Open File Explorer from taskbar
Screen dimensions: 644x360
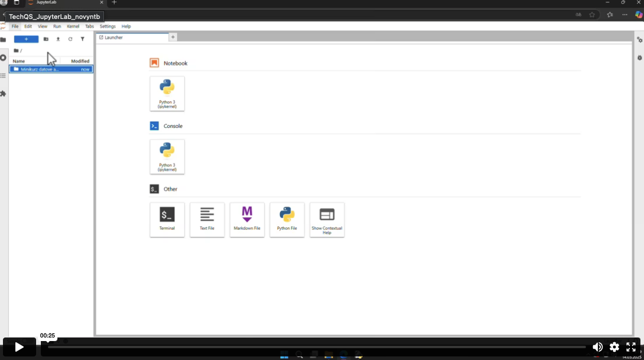329,356
